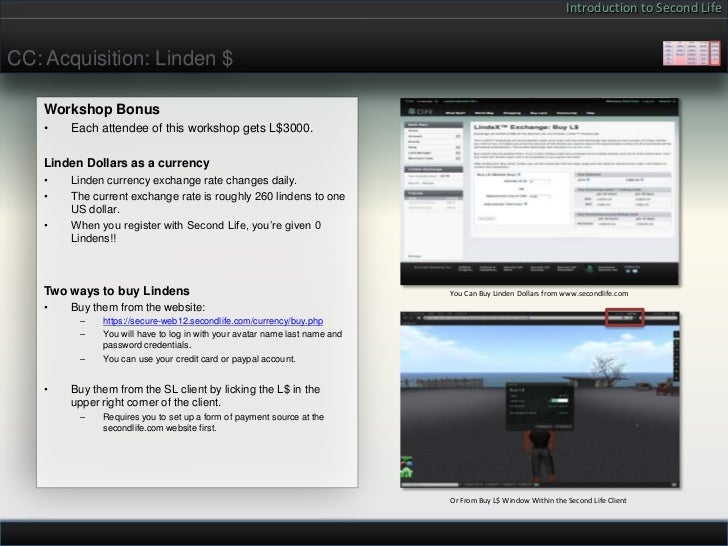Select 'Buy them from the website:' bullet
Screen dimensions: 728x546
(x=138, y=307)
